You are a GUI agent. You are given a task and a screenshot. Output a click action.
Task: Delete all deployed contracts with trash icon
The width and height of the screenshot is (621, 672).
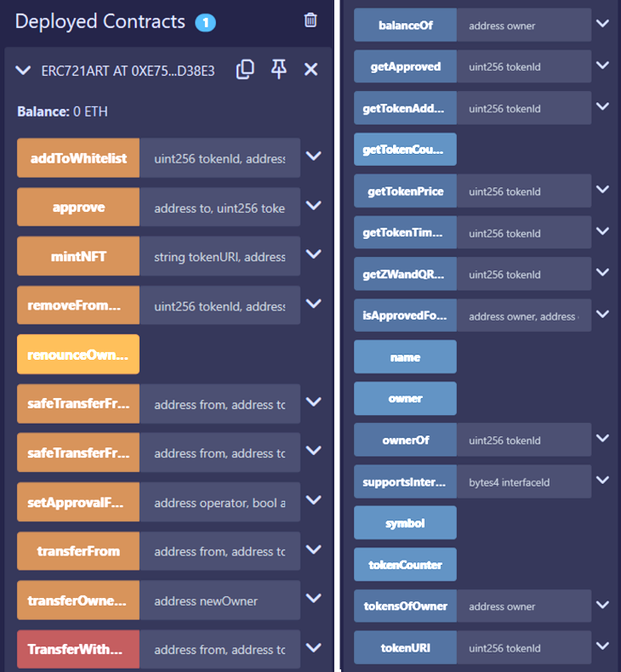(x=310, y=20)
